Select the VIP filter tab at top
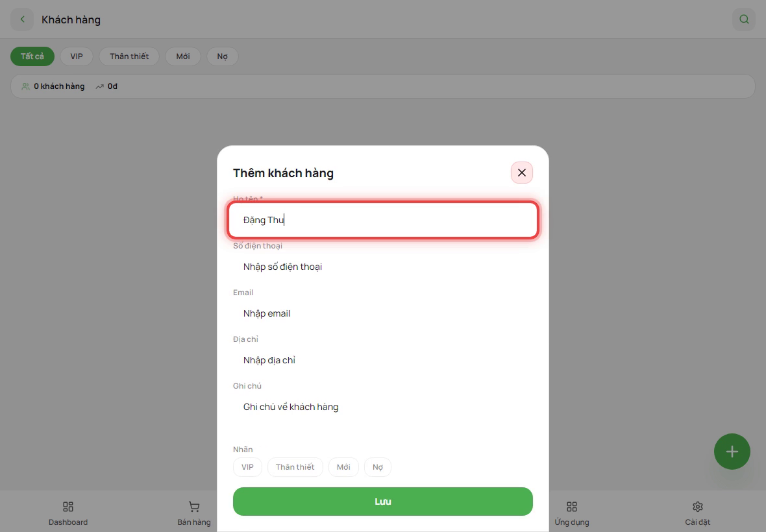Image resolution: width=766 pixels, height=532 pixels. pos(76,56)
